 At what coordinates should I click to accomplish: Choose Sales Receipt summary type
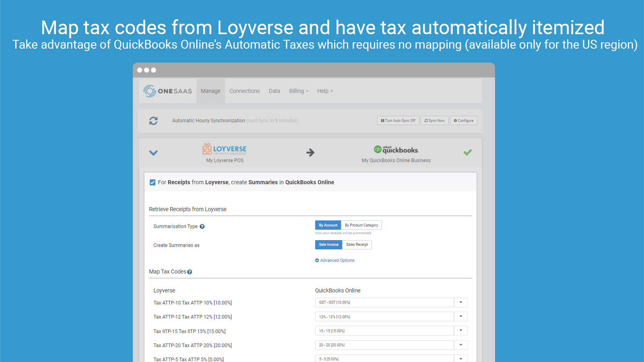(x=357, y=245)
